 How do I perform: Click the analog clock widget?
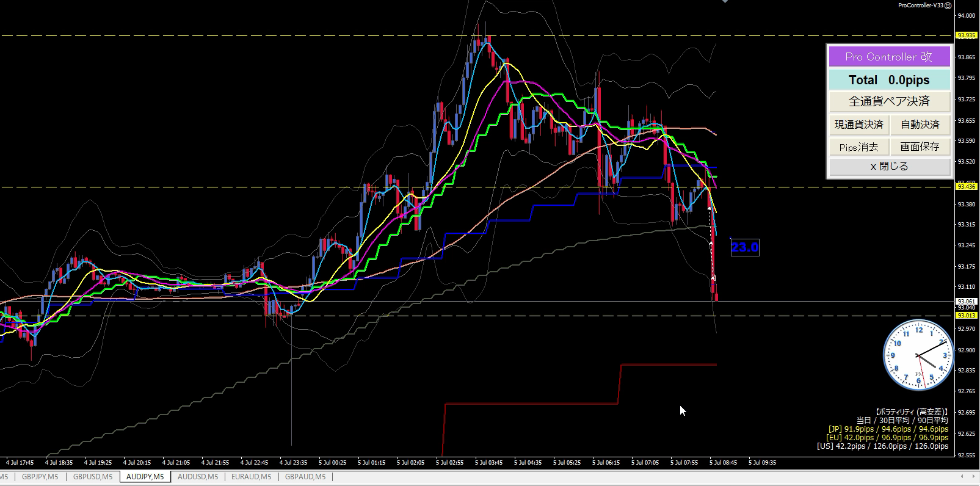point(918,355)
